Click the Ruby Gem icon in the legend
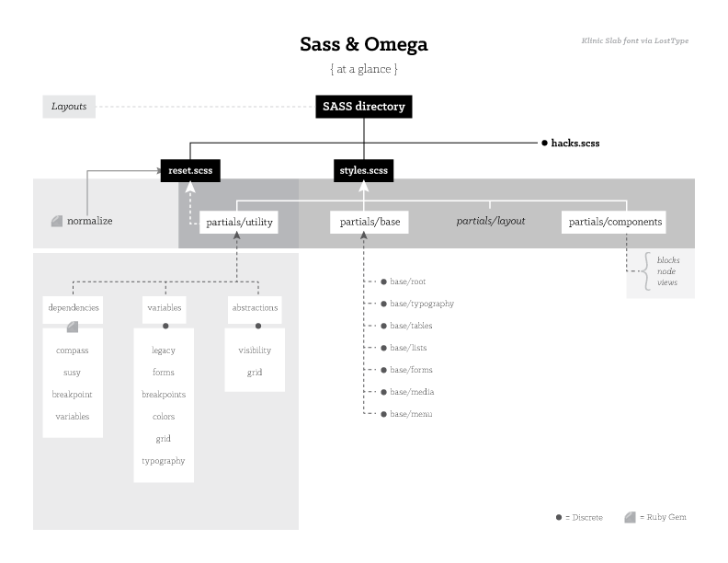Image resolution: width=728 pixels, height=563 pixels. [630, 517]
